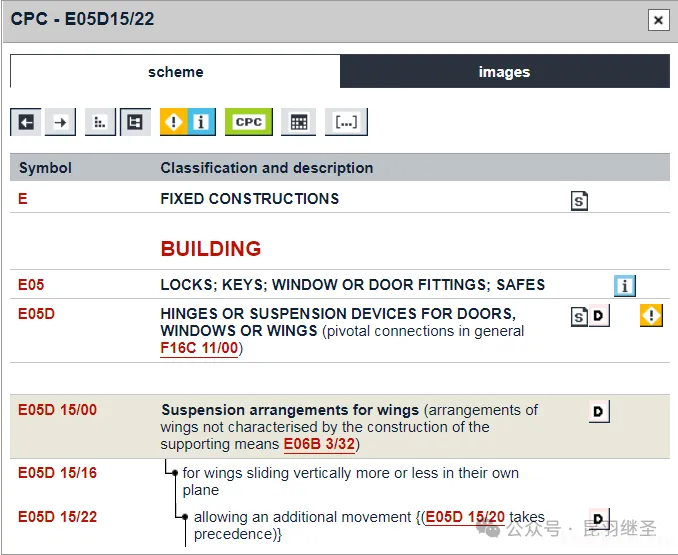Click the blue info icon in E05 row
Image resolution: width=678 pixels, height=555 pixels.
(x=625, y=286)
